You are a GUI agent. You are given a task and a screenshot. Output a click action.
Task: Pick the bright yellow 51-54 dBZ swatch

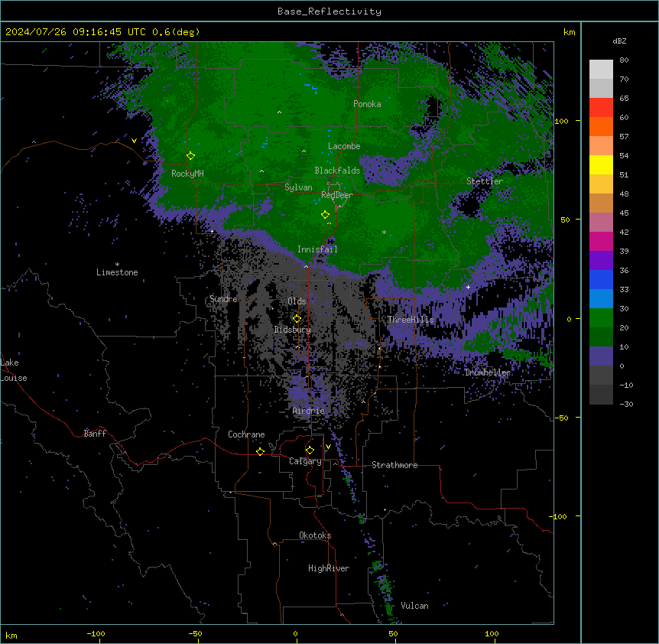point(601,164)
